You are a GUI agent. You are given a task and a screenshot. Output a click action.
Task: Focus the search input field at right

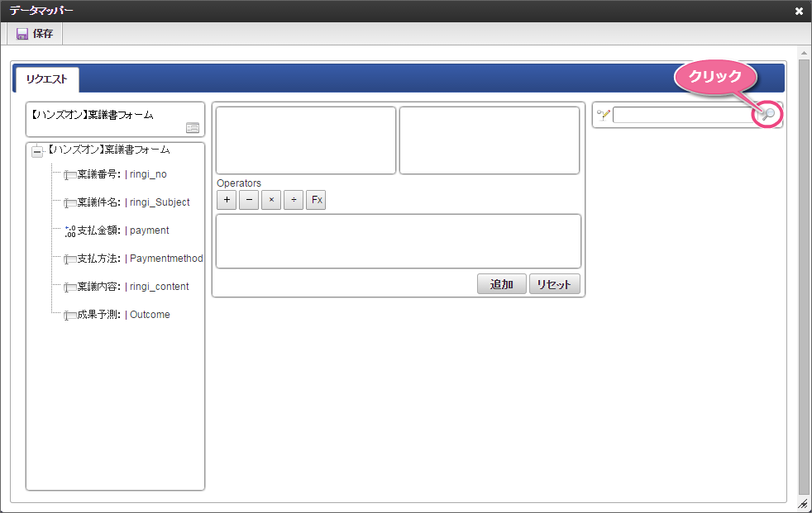click(x=685, y=115)
